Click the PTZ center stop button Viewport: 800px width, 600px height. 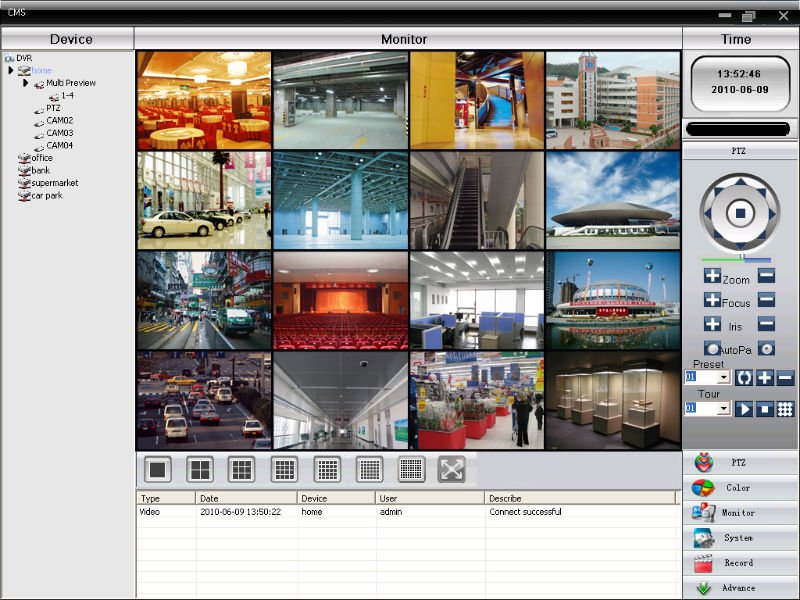pos(740,213)
